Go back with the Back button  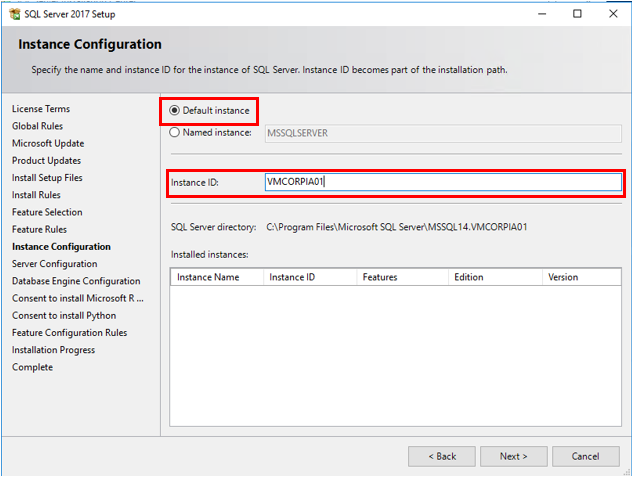441,456
